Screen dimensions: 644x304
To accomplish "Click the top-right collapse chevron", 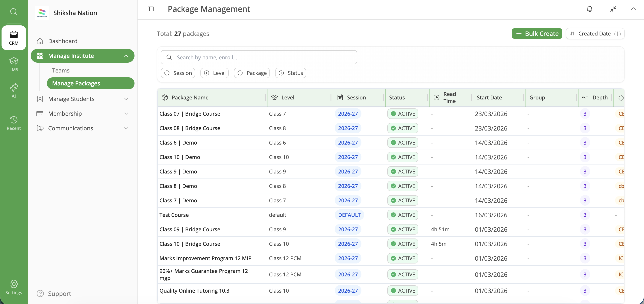I will point(633,9).
